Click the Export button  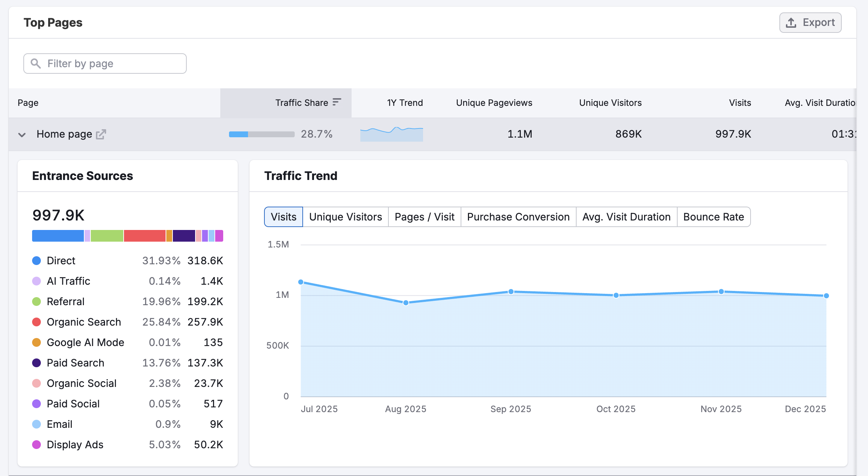810,22
